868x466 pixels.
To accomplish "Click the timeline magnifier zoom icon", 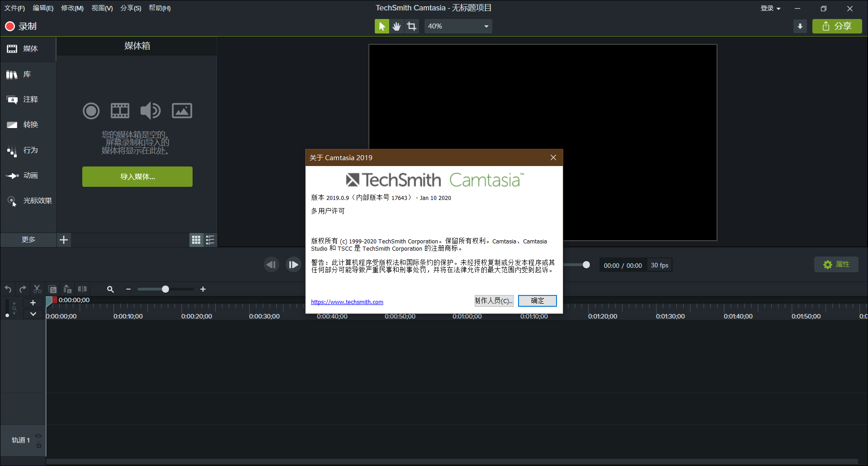I will click(110, 289).
